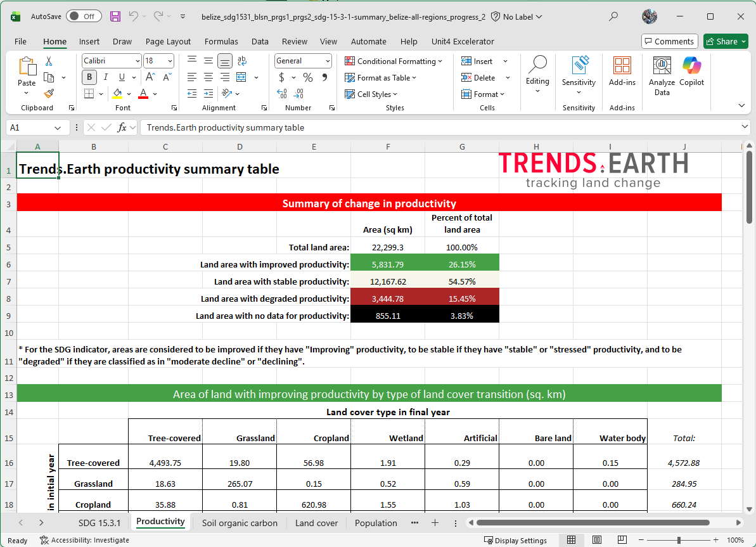Click the Comments button

point(669,41)
